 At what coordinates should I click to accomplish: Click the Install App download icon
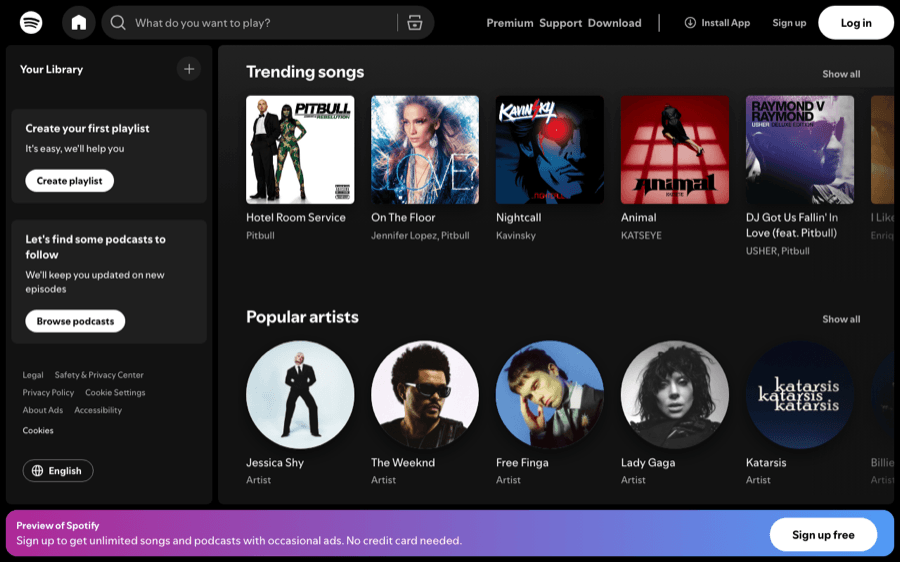click(x=690, y=23)
